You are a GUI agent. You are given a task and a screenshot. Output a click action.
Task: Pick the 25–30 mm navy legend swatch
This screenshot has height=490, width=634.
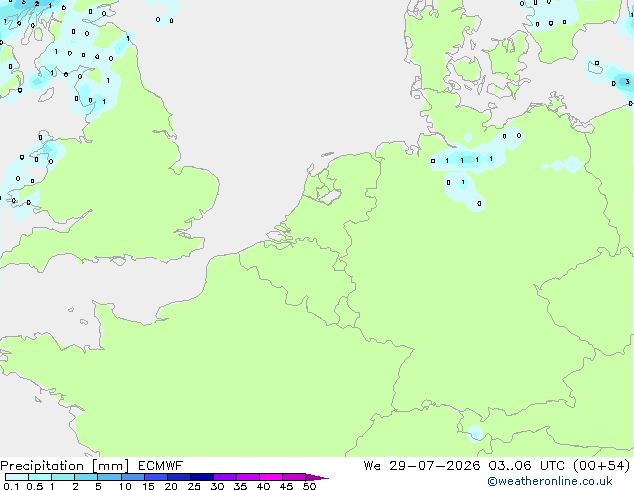click(x=201, y=477)
